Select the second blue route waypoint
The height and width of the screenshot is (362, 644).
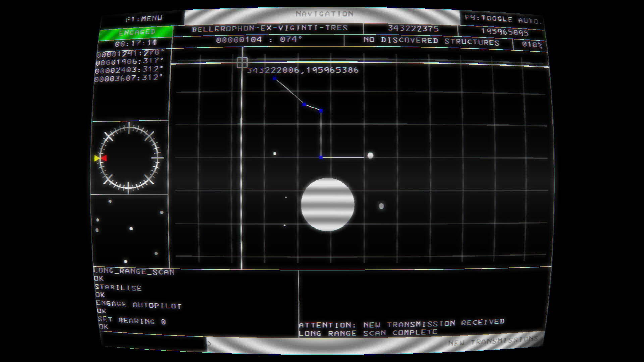click(x=304, y=104)
